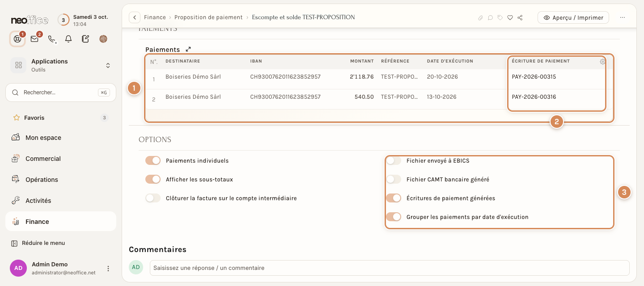Click the MONTANT column header

click(x=362, y=61)
